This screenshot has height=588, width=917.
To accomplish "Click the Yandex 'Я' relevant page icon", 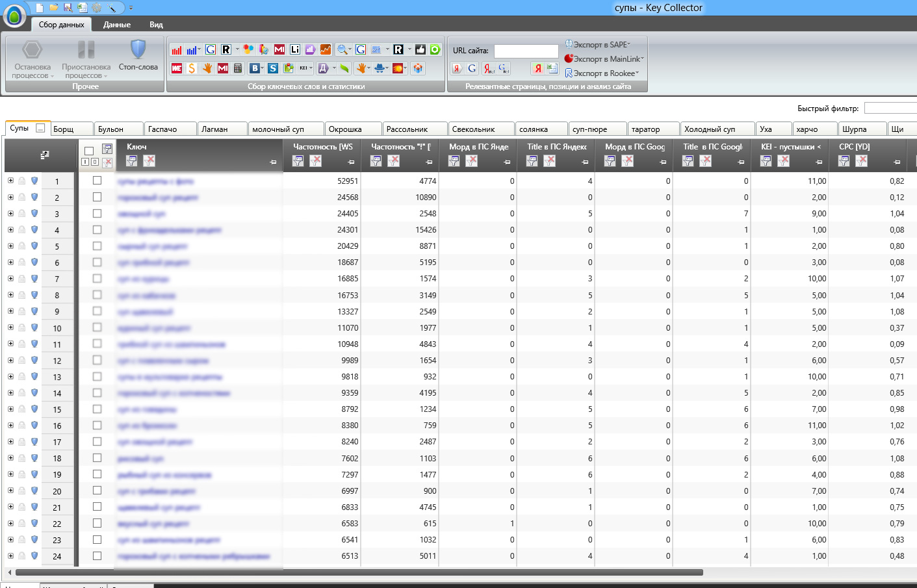I will 457,68.
